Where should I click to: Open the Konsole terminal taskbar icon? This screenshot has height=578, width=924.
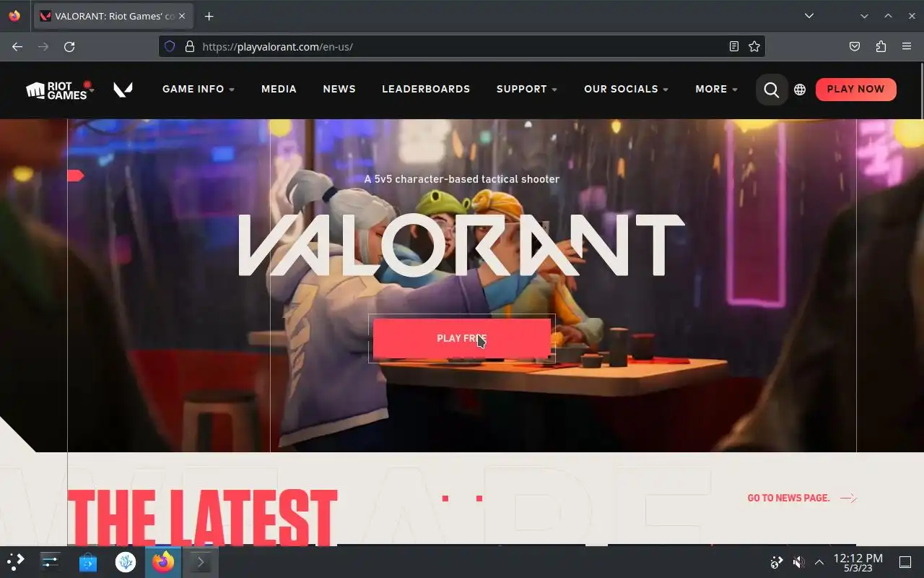tap(200, 561)
